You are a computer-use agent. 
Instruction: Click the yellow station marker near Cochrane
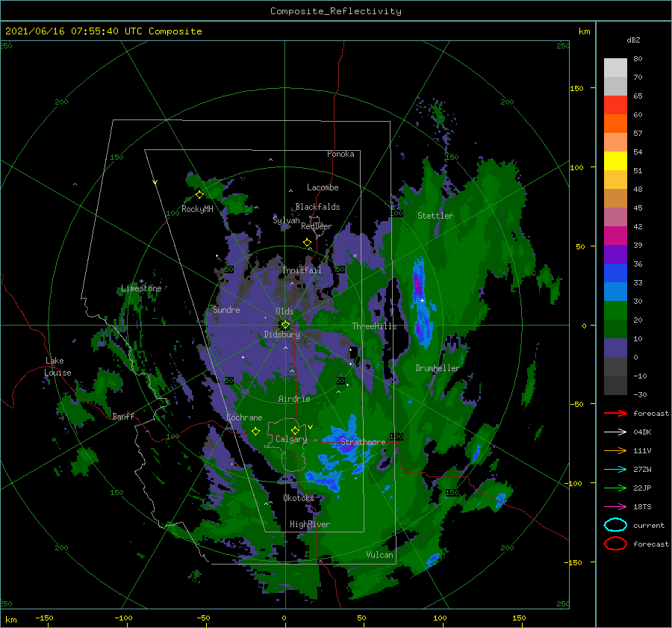tap(255, 431)
